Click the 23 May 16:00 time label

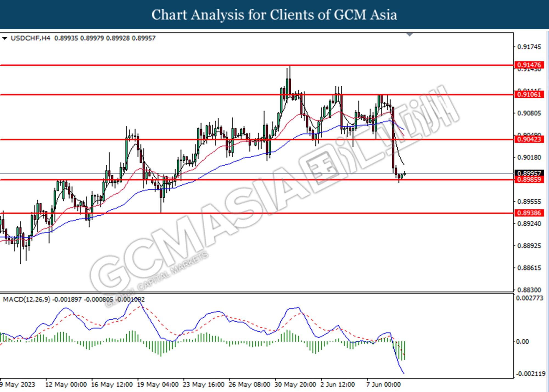point(203,385)
